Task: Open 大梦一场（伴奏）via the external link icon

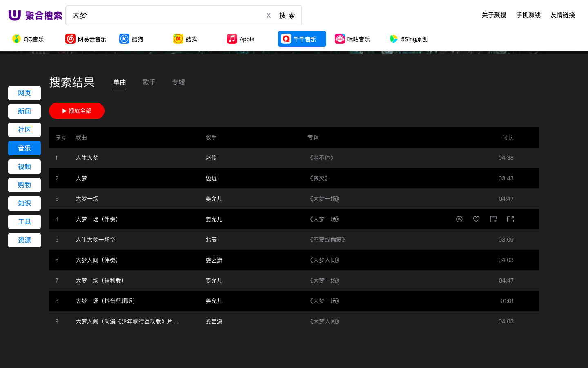Action: (x=510, y=219)
